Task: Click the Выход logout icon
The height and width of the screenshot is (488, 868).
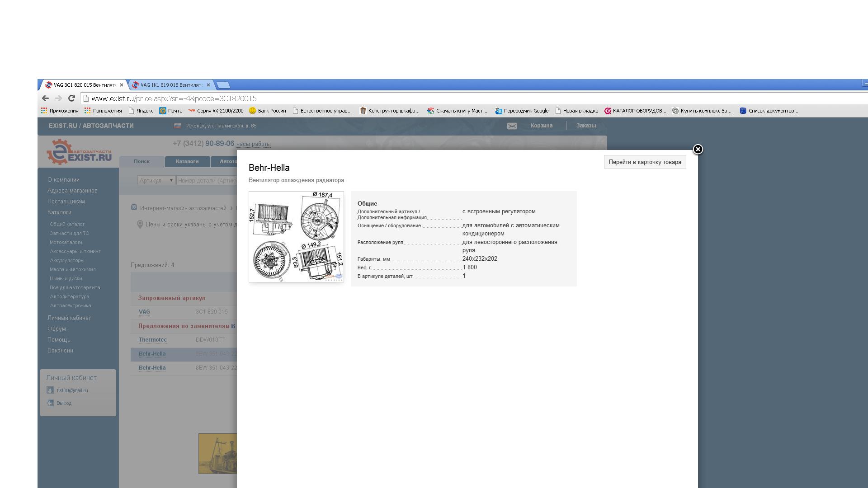Action: pyautogui.click(x=50, y=403)
